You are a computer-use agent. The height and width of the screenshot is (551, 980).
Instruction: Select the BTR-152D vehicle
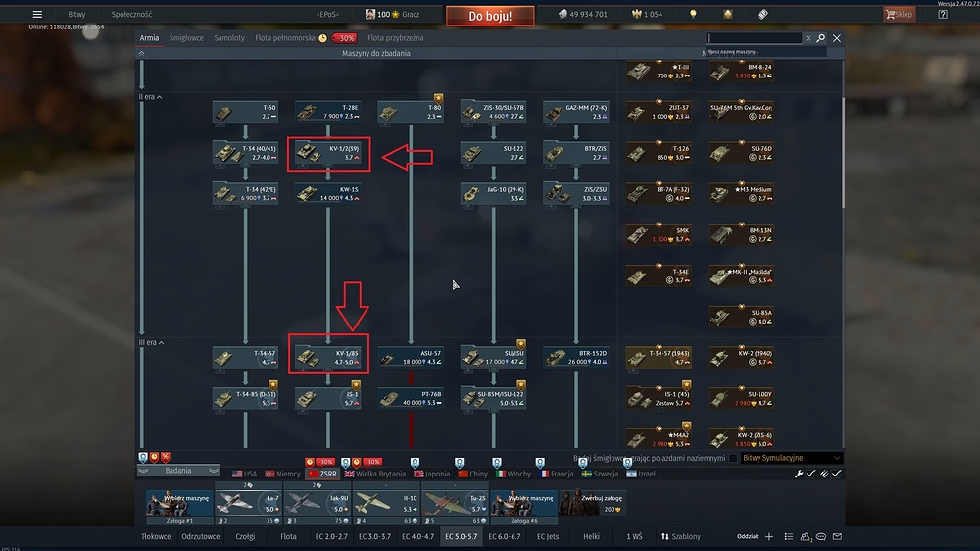point(576,357)
